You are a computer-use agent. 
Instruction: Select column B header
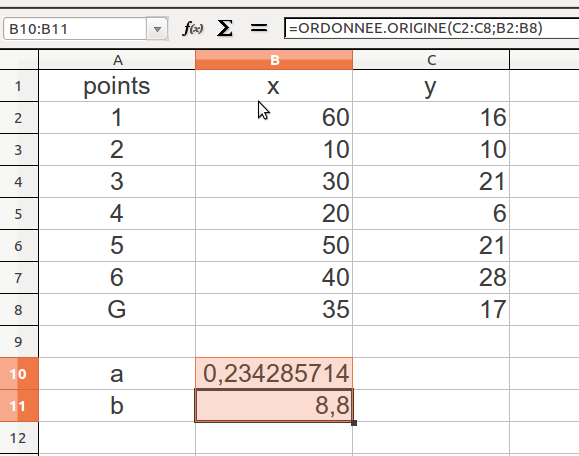click(274, 60)
